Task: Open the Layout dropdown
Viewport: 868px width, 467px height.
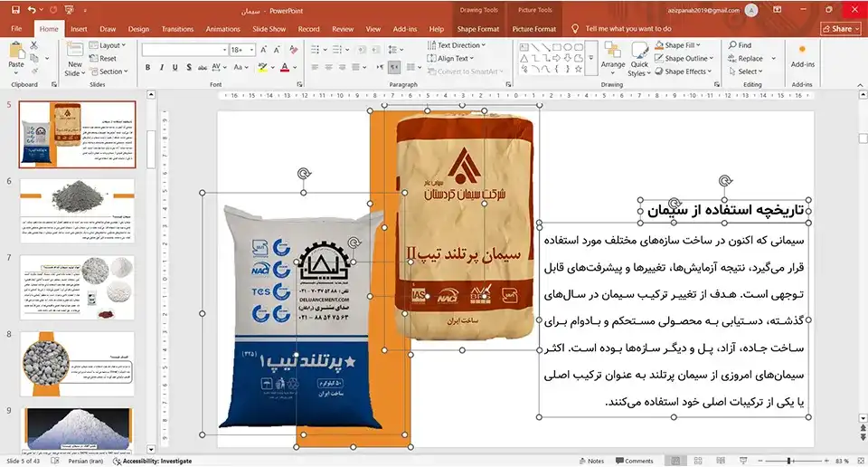Action: 108,45
